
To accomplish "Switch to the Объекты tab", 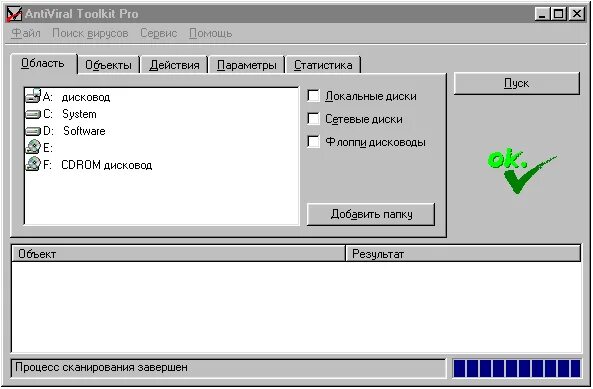I will tap(109, 65).
